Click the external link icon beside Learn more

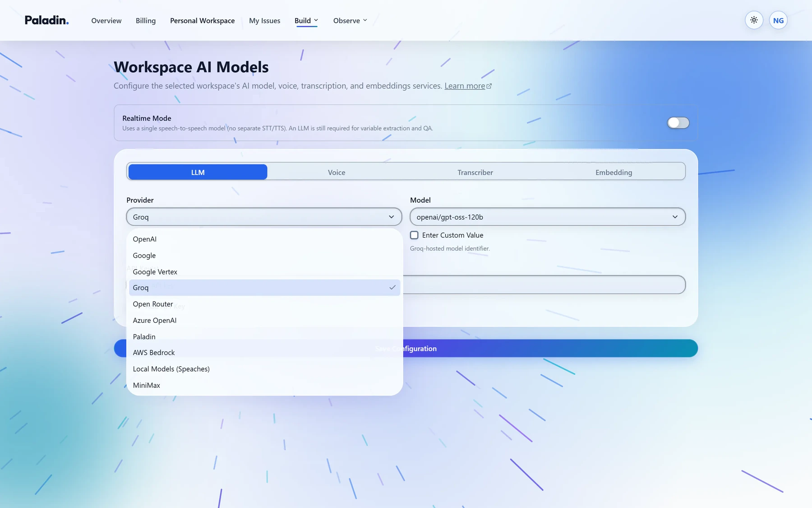[489, 86]
